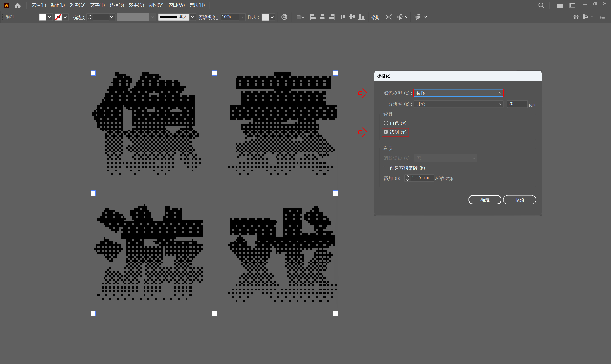Open the control bar panel menu icon
611x364 pixels.
point(602,17)
